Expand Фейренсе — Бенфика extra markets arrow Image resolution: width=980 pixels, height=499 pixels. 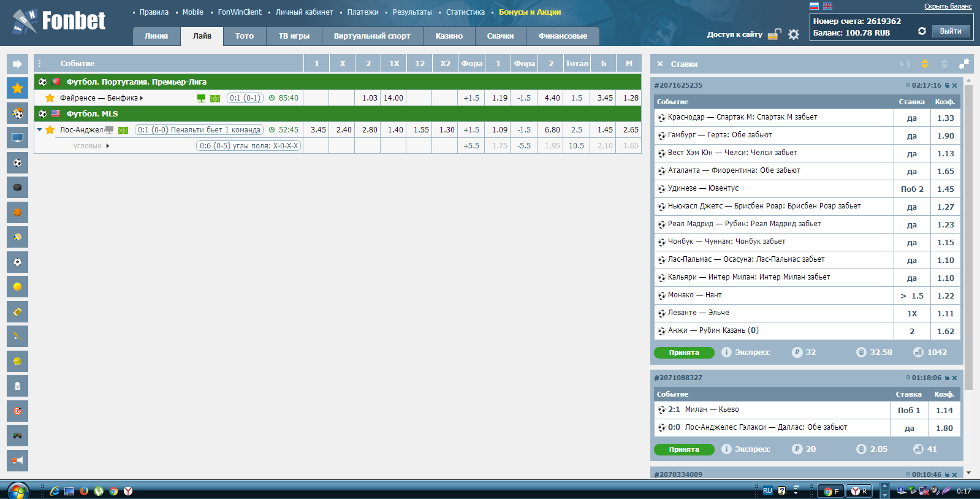(142, 98)
